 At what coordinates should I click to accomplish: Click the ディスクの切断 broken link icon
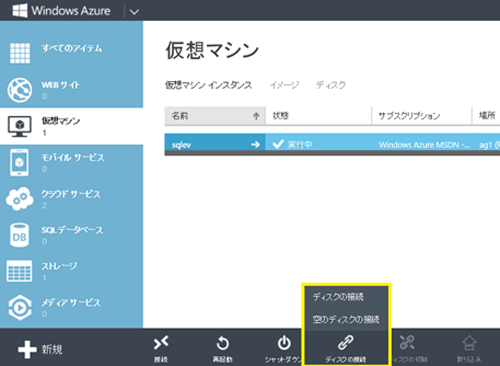point(407,343)
